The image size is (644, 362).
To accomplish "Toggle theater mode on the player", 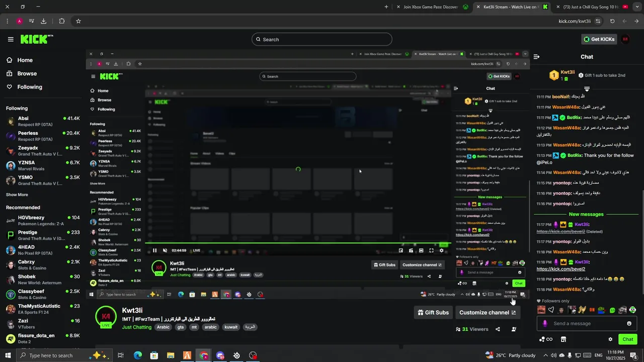I will point(421,250).
